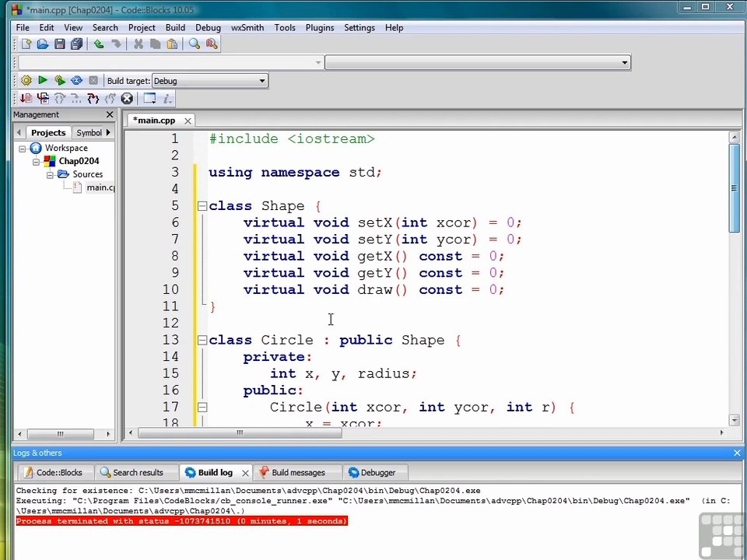Image resolution: width=747 pixels, height=560 pixels.
Task: Copy selection toolbar icon
Action: (156, 44)
